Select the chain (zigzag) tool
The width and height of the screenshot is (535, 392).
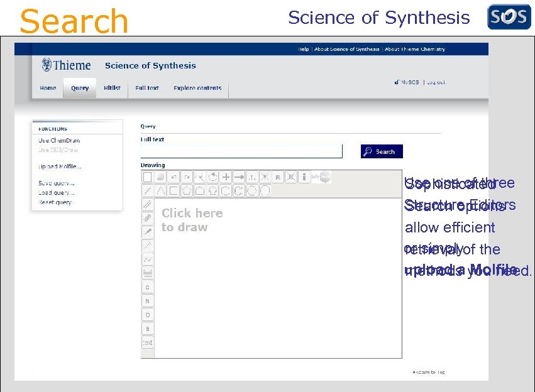(160, 190)
